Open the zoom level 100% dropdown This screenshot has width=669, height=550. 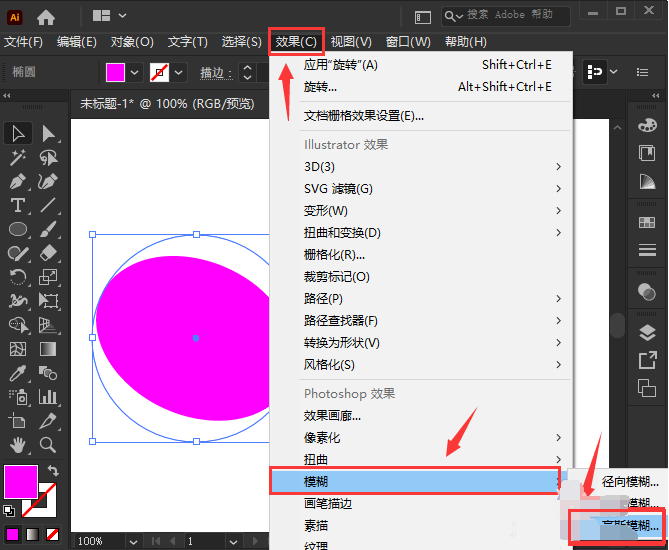(x=134, y=542)
